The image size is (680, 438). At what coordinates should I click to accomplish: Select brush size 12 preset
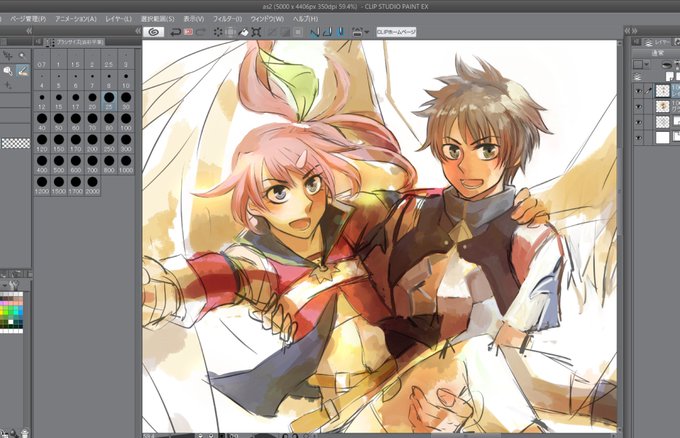click(42, 101)
